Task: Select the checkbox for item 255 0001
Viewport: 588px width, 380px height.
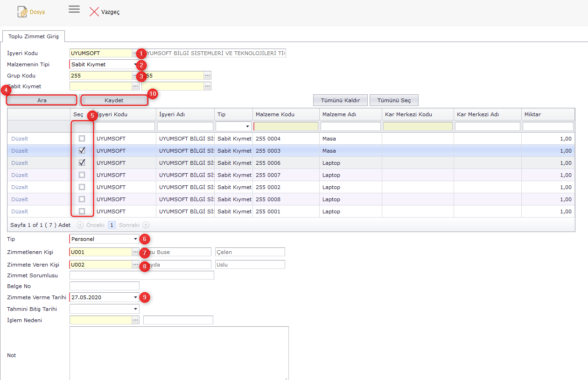Action: tap(82, 211)
